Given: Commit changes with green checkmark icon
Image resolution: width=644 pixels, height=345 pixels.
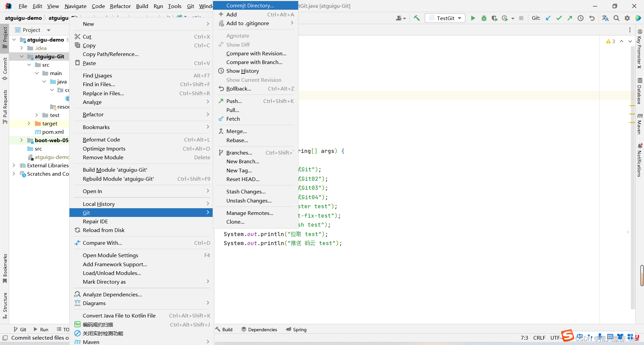Looking at the screenshot, I should point(559,18).
